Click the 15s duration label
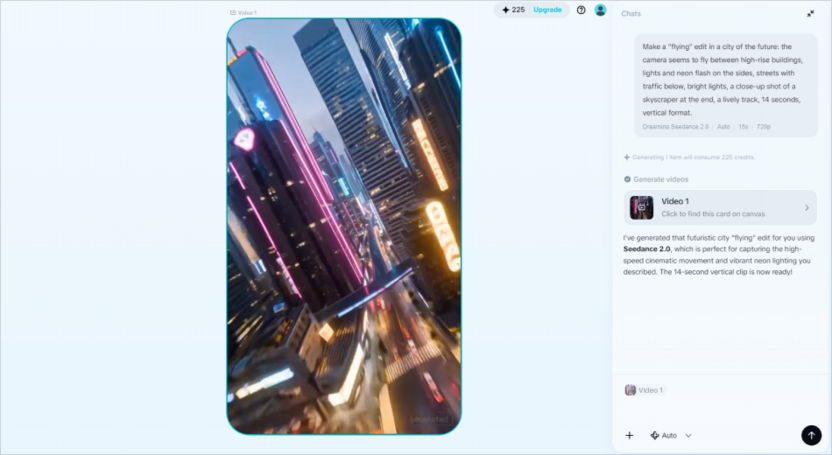This screenshot has width=832, height=455. (743, 127)
